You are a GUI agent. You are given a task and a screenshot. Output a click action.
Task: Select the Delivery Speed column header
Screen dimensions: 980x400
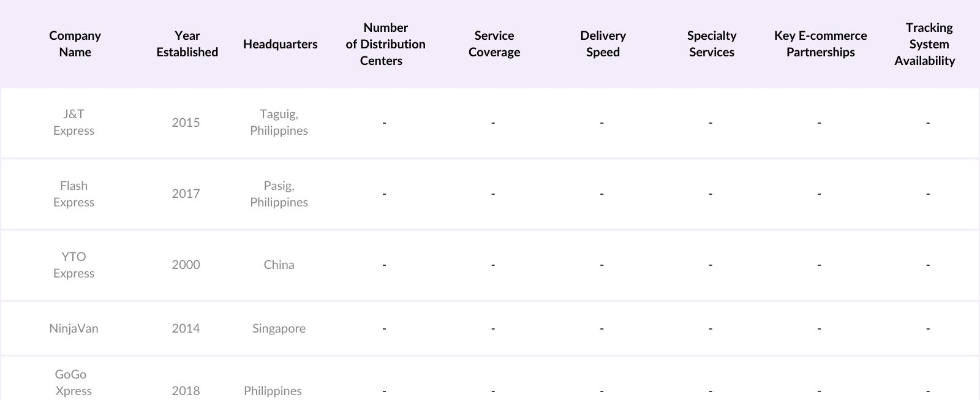pos(603,44)
